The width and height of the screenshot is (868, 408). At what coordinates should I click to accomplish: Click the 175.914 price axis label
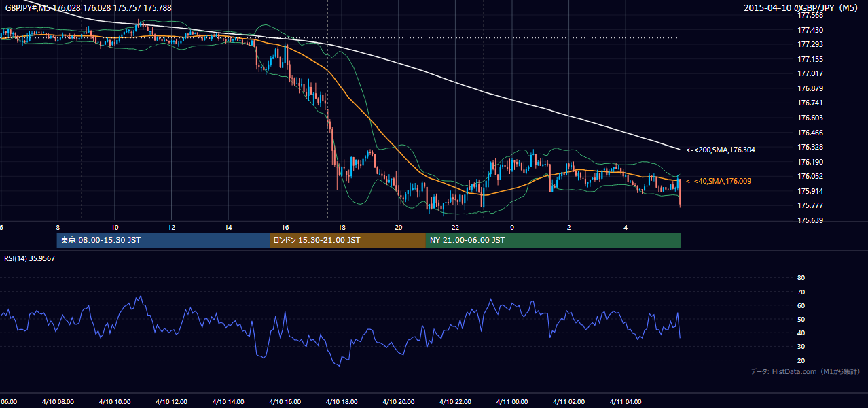click(x=810, y=191)
